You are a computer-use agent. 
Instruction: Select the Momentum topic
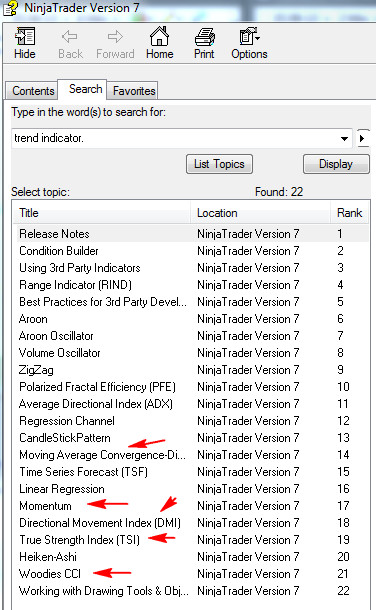[x=45, y=506]
